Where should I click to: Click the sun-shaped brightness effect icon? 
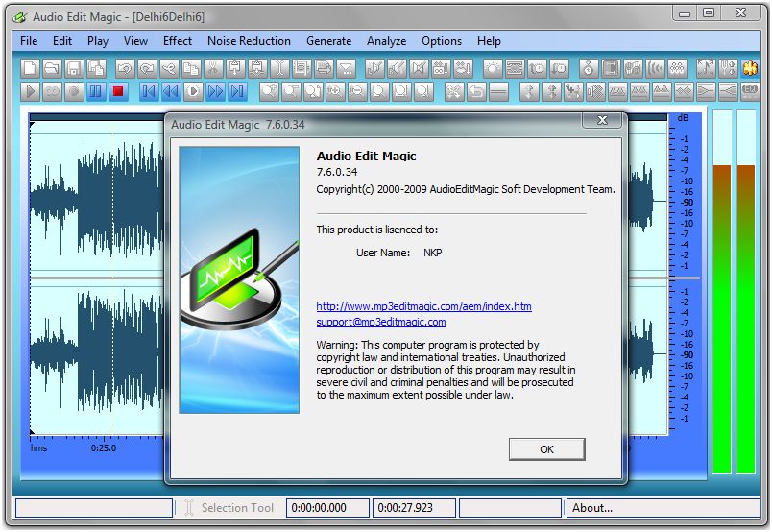tap(493, 68)
